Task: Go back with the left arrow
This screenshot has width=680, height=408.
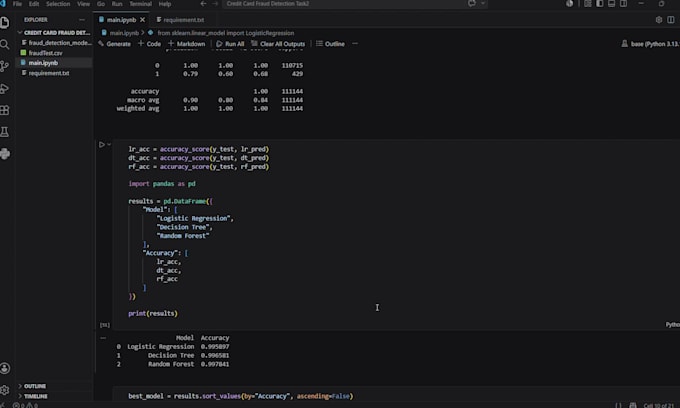Action: (x=203, y=3)
